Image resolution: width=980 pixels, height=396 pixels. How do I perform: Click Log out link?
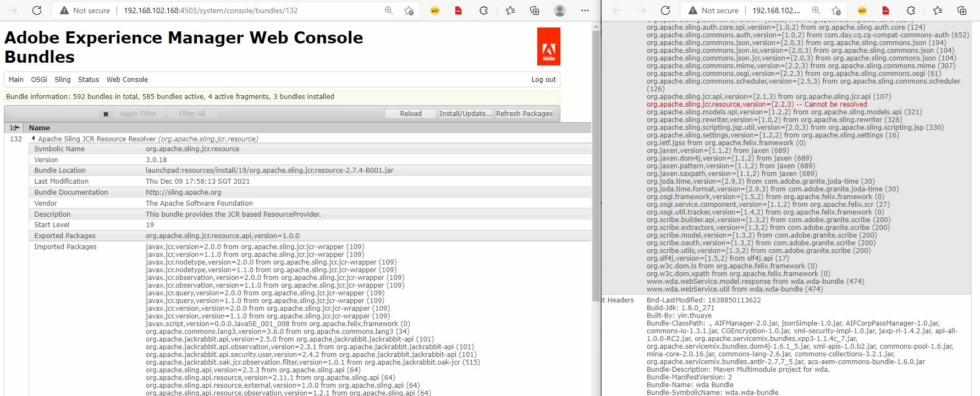click(x=543, y=80)
